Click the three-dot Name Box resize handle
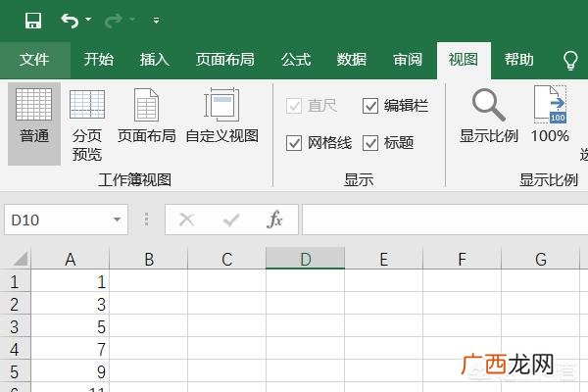 point(147,220)
